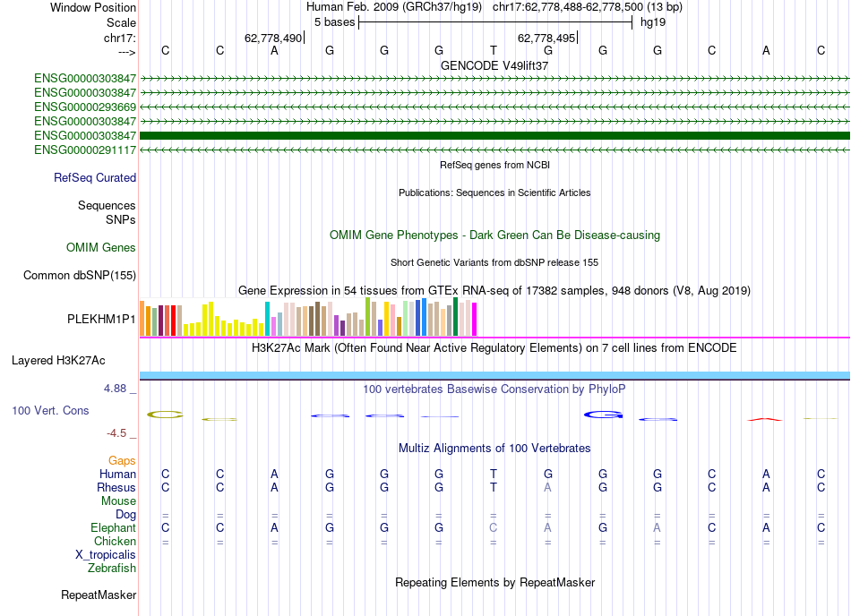Viewport: 851px width, 616px height.
Task: Select the 'Human' species row label
Action: point(117,475)
